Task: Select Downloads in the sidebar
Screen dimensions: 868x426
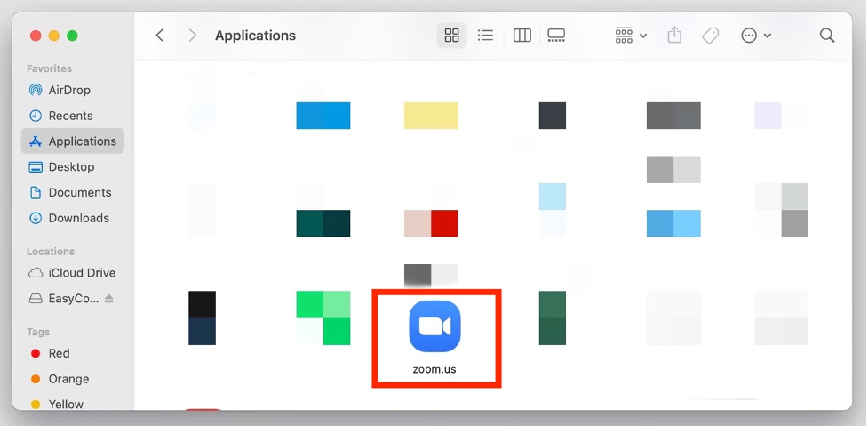Action: (78, 218)
